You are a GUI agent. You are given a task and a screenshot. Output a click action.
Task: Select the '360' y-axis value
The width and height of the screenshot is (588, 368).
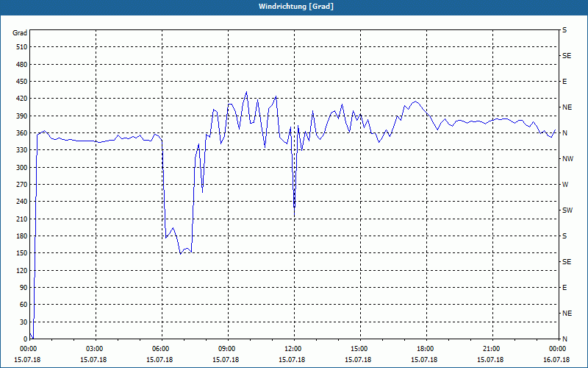tap(21, 133)
